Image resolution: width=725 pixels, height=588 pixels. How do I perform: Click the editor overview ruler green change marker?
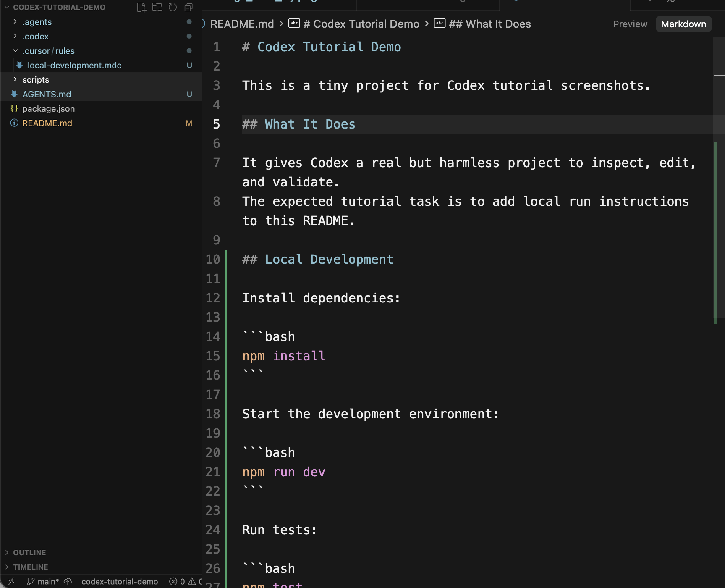715,233
